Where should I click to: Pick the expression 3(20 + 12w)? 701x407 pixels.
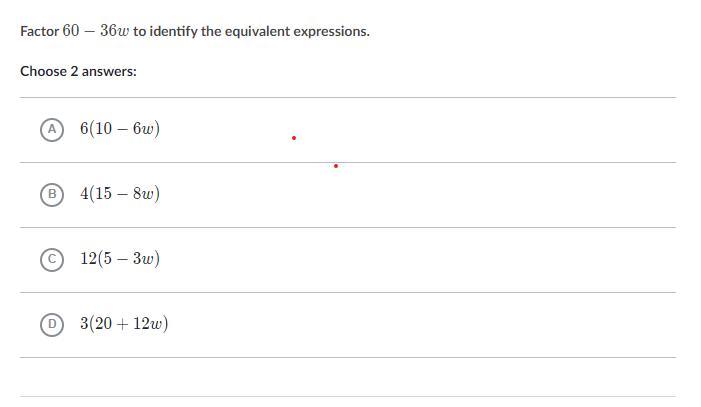coord(124,324)
